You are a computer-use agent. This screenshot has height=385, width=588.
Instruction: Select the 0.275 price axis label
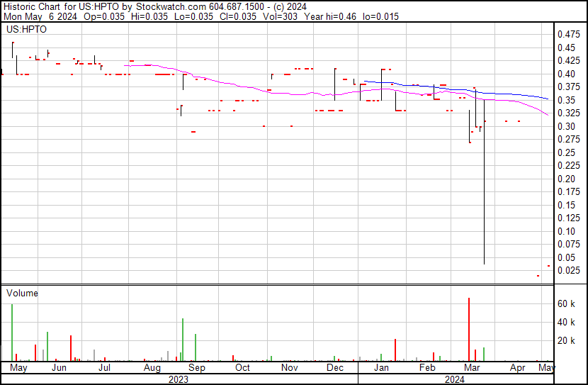[x=568, y=140]
